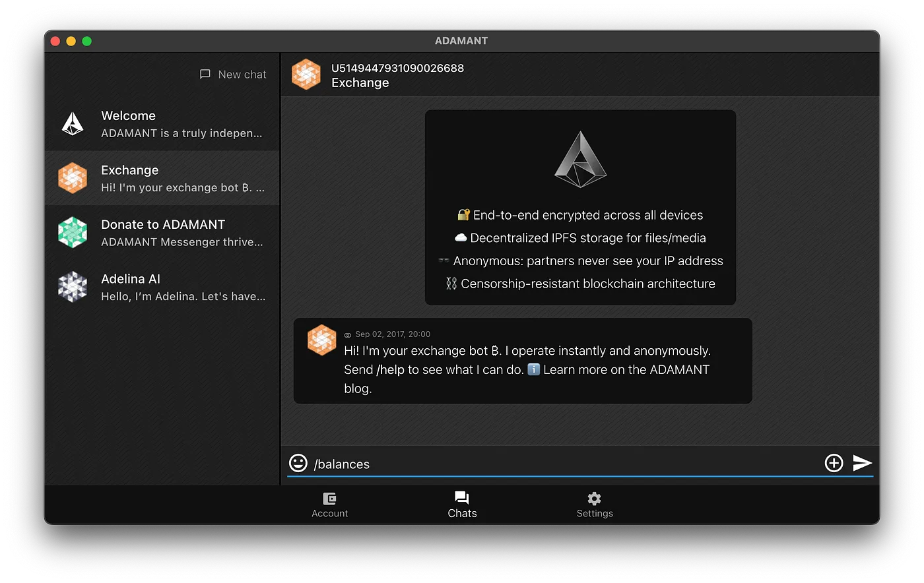Click the plus attachment icon in message bar

point(834,463)
